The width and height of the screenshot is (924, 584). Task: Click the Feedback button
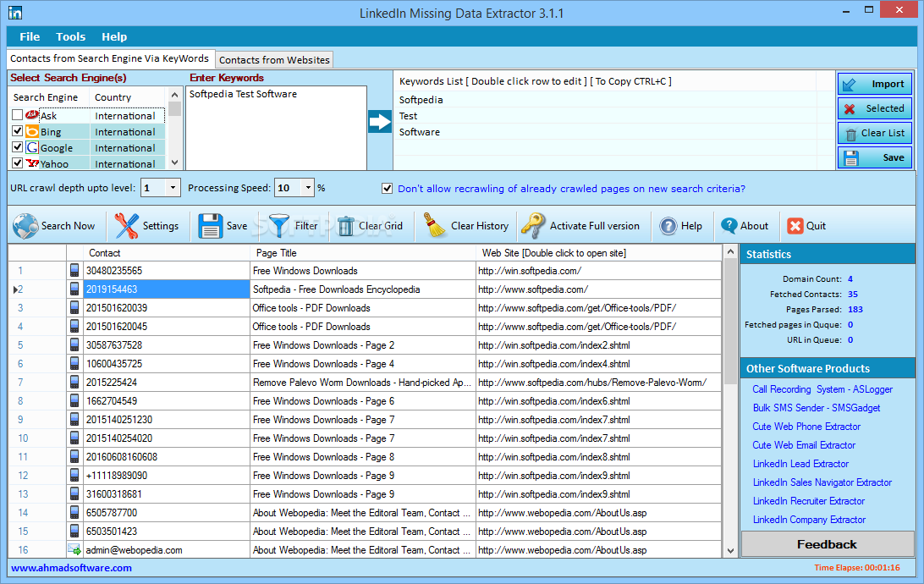827,544
